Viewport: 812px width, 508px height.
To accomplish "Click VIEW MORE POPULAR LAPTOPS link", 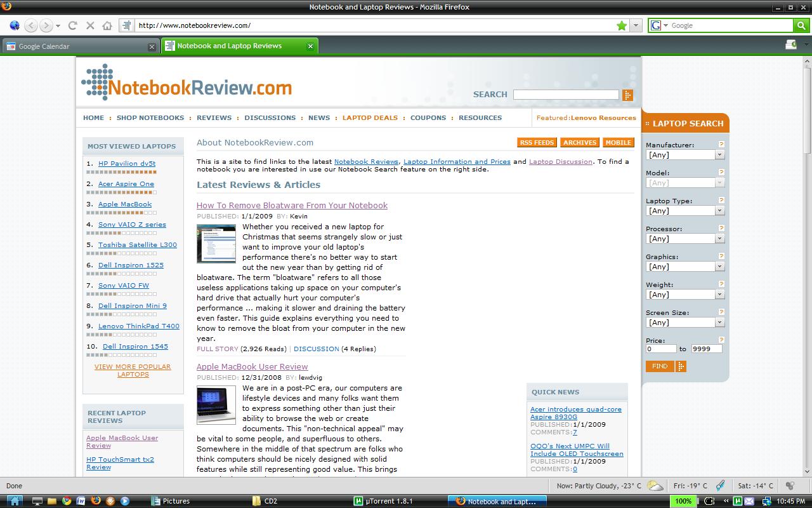I will 133,370.
